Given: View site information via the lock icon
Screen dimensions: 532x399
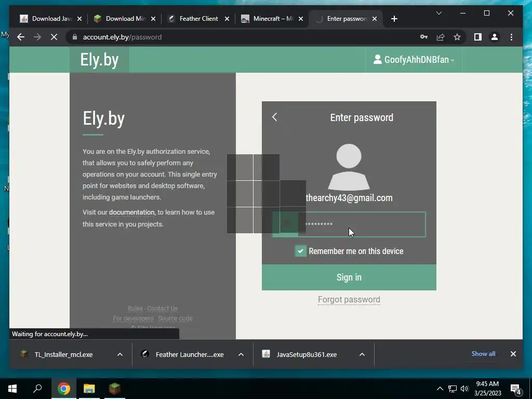Looking at the screenshot, I should point(75,37).
